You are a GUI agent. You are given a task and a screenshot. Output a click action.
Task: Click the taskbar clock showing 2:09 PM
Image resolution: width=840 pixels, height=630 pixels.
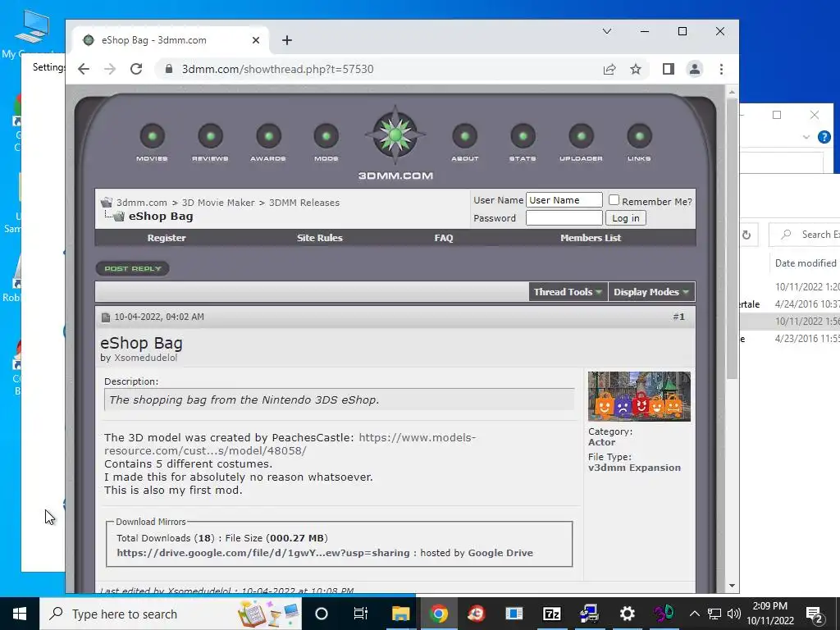pos(769,614)
